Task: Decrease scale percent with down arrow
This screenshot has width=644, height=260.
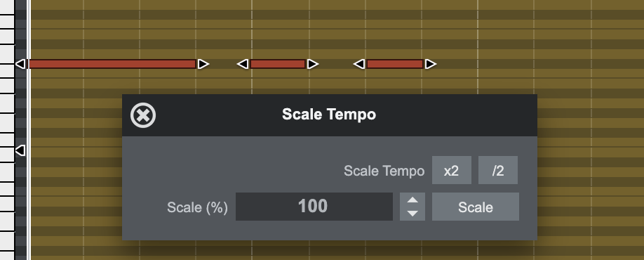Action: [x=412, y=214]
